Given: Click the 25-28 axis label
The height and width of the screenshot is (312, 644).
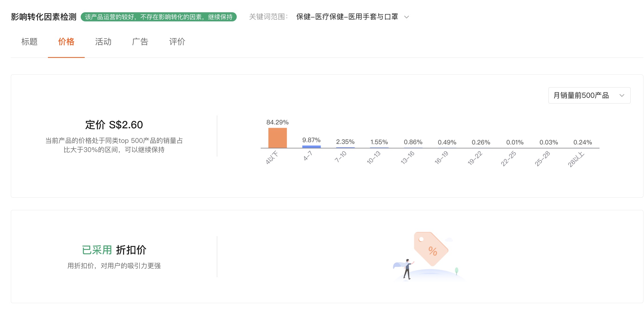Looking at the screenshot, I should click(542, 159).
